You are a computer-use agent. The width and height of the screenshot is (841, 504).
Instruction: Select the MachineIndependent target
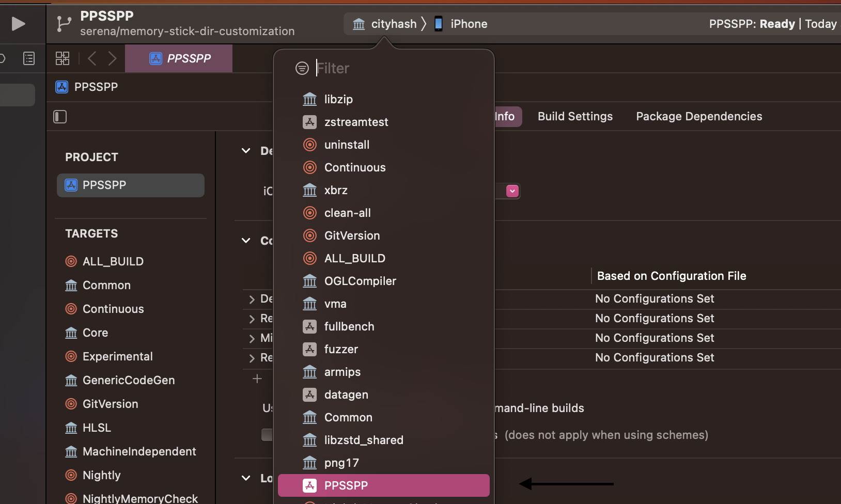point(131,451)
